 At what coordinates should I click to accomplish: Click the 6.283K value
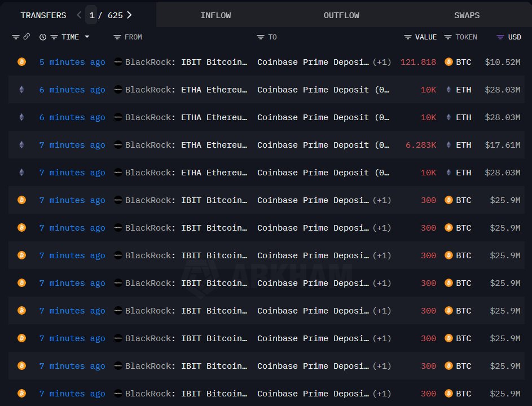tap(421, 145)
